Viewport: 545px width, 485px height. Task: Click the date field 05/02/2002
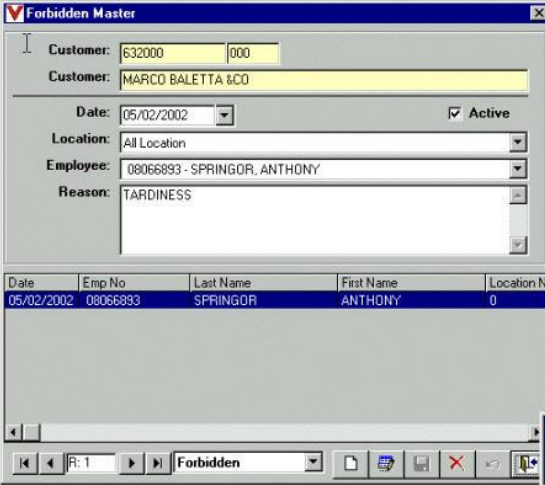pyautogui.click(x=167, y=115)
